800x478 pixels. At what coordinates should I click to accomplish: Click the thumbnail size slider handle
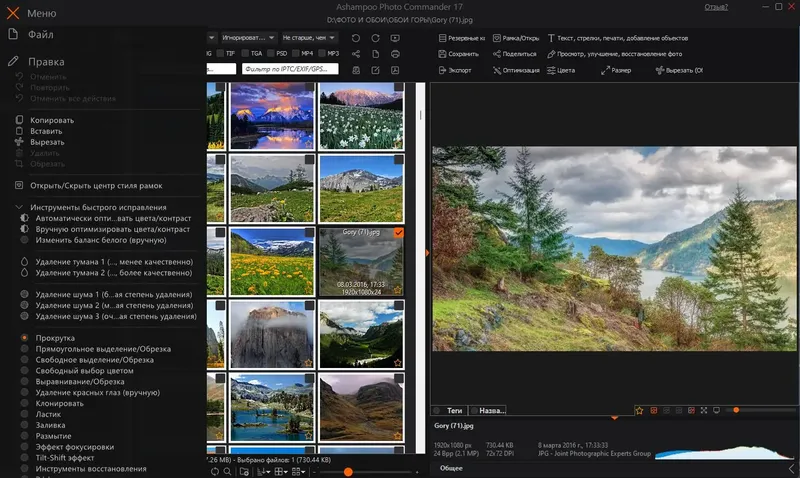348,471
